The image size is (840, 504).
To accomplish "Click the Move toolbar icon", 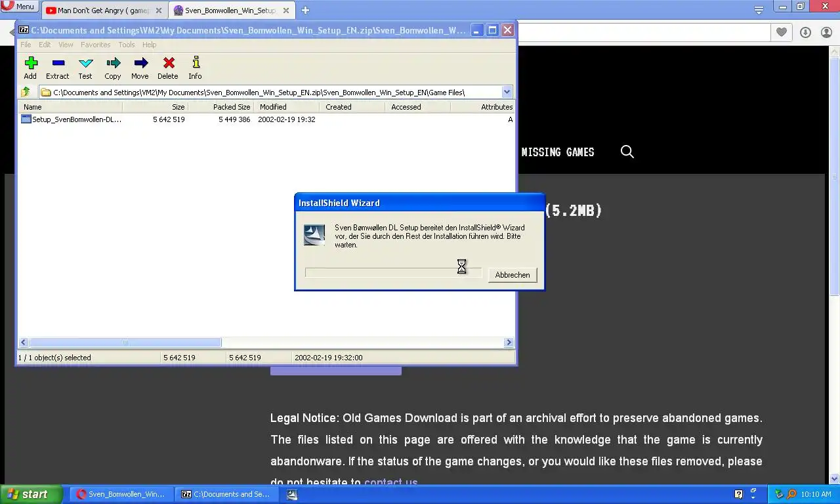I will pos(140,63).
